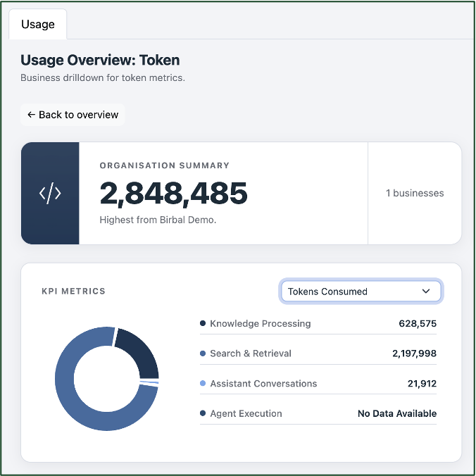Click Highest from Birbal Demo text

[158, 220]
